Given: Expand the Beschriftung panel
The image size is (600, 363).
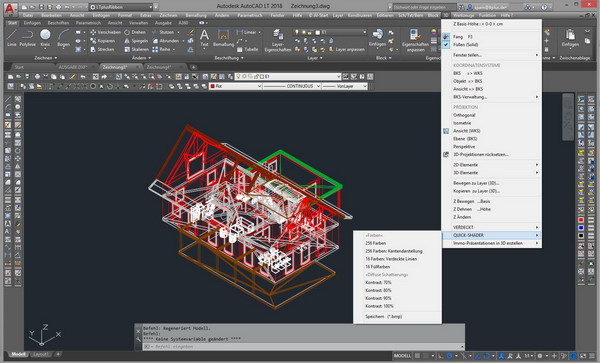Looking at the screenshot, I should (229, 58).
